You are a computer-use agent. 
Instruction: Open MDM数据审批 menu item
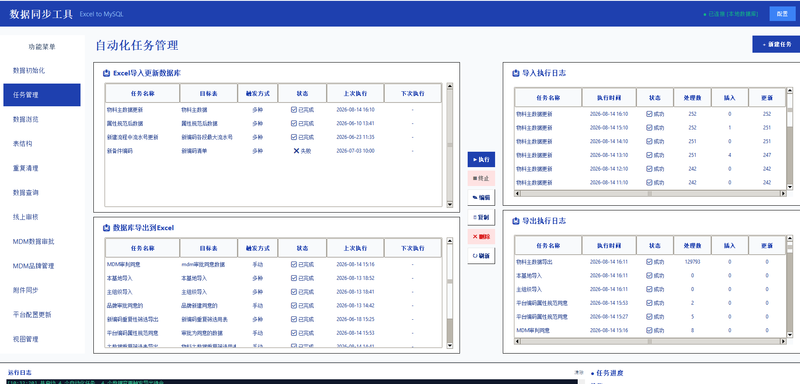point(42,241)
